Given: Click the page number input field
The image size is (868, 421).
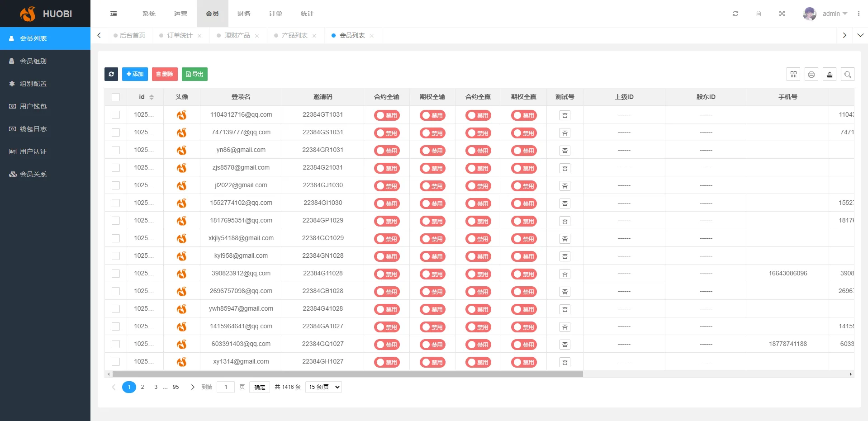Looking at the screenshot, I should (x=226, y=387).
